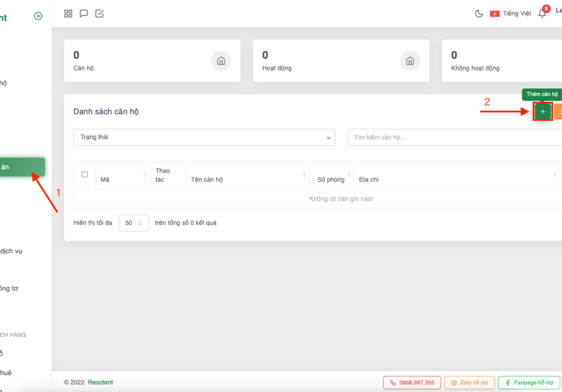Open the checklist task icon in header

point(100,13)
